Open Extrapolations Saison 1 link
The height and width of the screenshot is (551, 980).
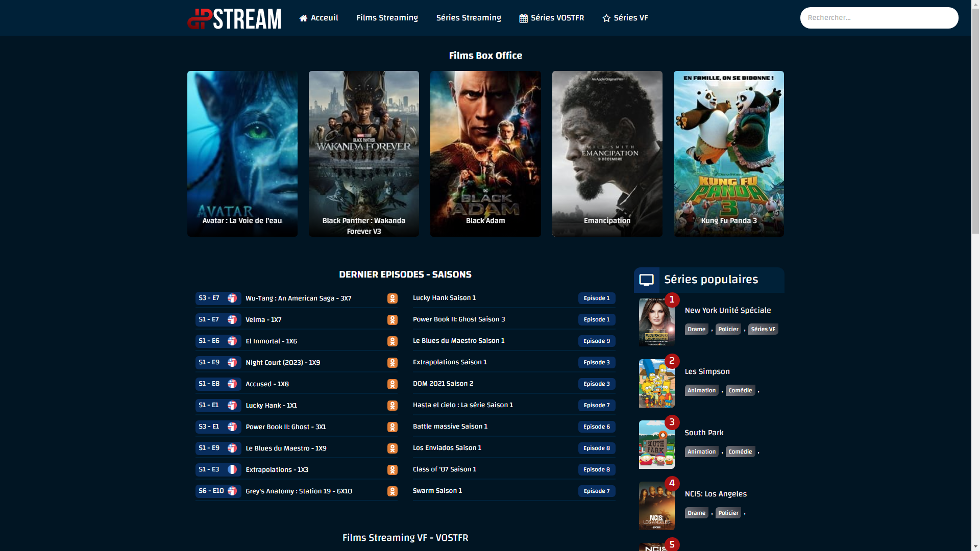pos(449,362)
